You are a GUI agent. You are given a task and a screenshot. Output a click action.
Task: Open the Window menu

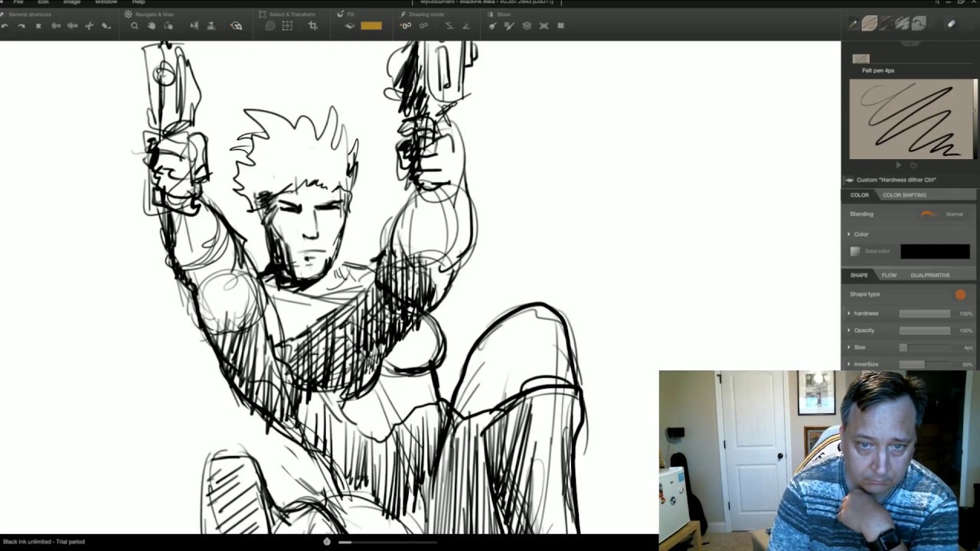click(x=106, y=2)
